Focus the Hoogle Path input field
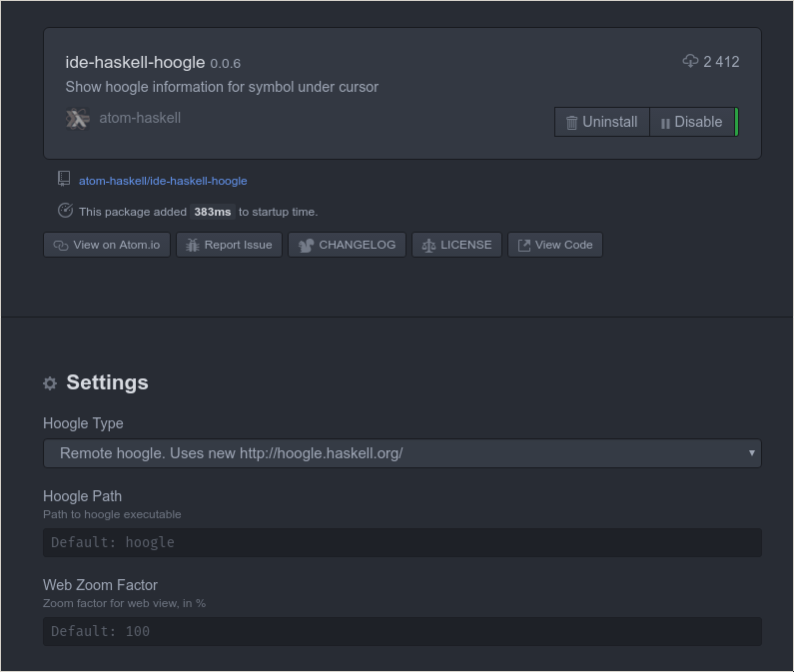The height and width of the screenshot is (672, 794). (x=402, y=542)
